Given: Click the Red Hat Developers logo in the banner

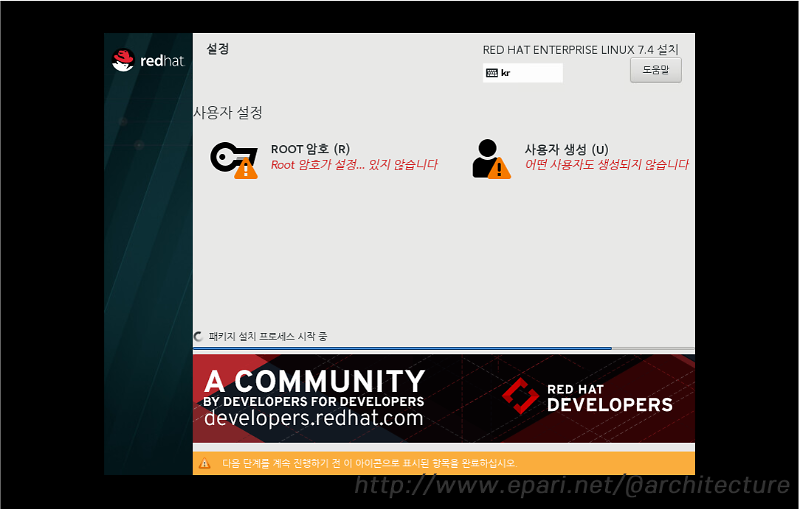Looking at the screenshot, I should point(588,396).
